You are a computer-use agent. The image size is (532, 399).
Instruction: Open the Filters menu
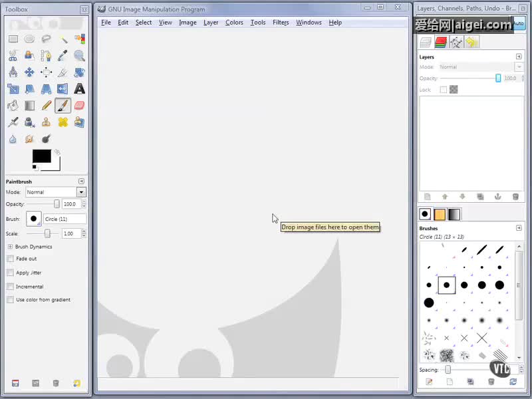(281, 23)
